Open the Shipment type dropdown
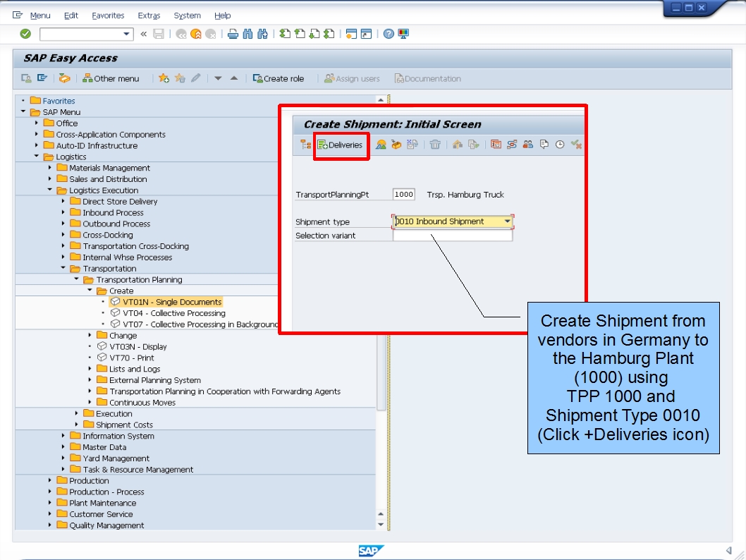Image resolution: width=746 pixels, height=560 pixels. point(506,221)
